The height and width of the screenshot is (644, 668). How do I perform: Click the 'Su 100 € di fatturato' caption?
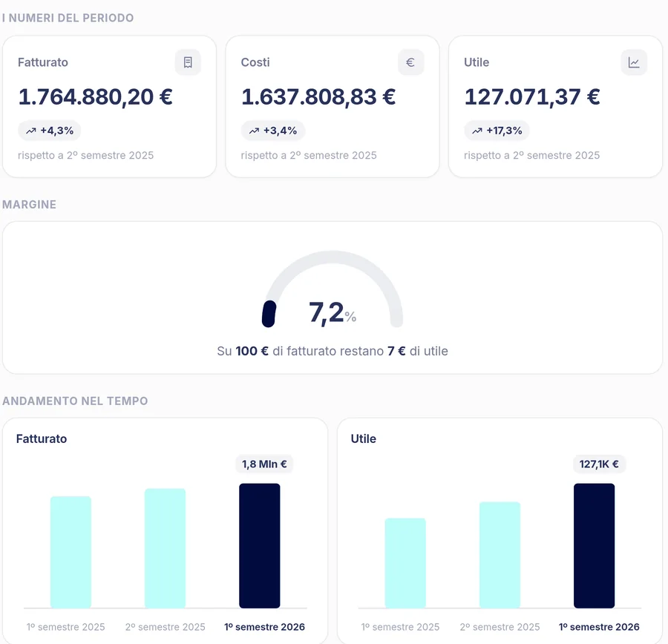333,351
